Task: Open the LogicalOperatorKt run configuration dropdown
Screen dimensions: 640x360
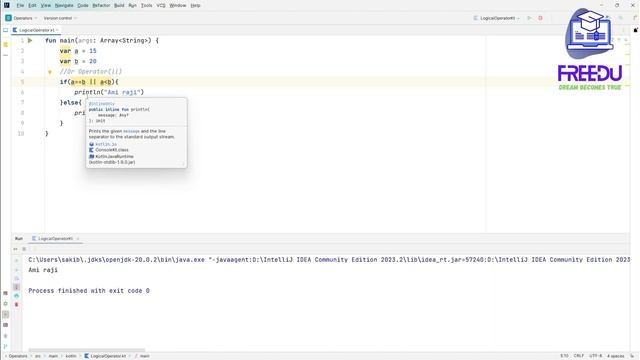Action: [497, 18]
